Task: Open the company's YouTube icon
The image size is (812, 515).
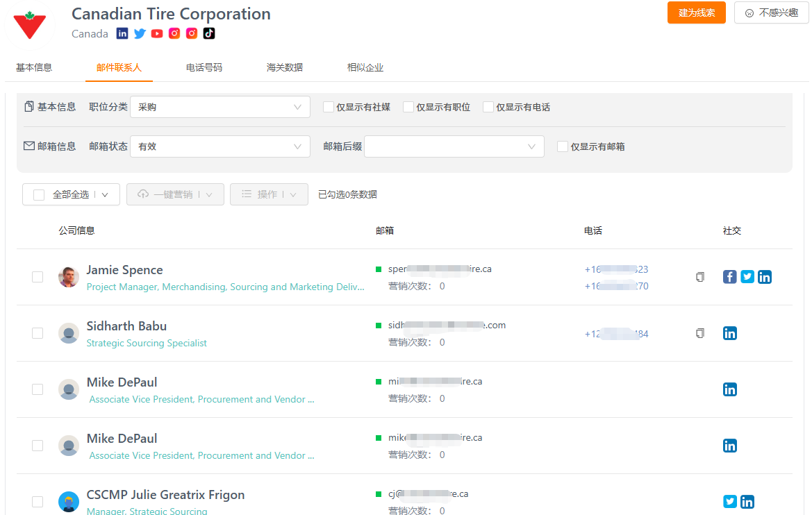Action: pos(157,33)
